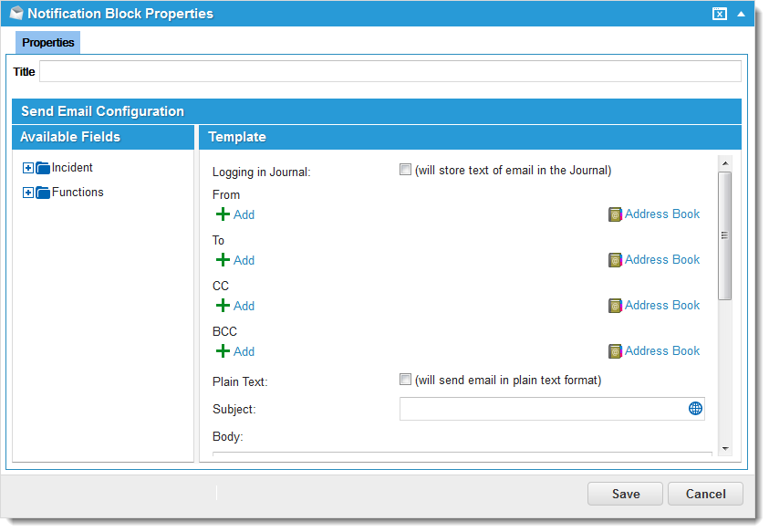
Task: Collapse the panel with the title bar arrow
Action: (x=741, y=14)
